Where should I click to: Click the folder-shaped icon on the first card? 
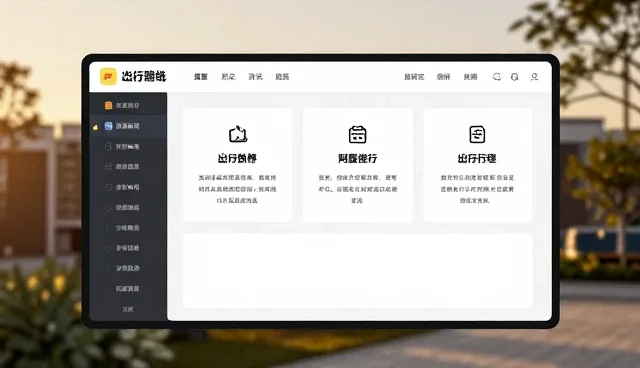pyautogui.click(x=238, y=134)
